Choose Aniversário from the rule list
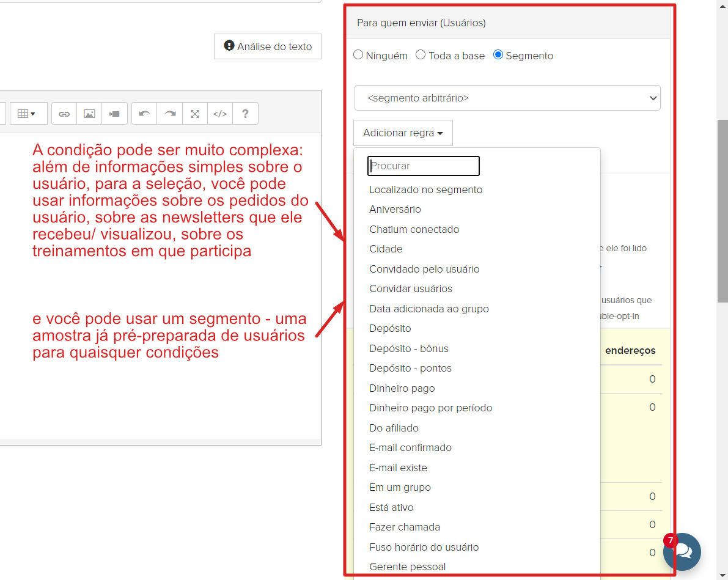Screen dimensions: 728x580 pos(395,209)
